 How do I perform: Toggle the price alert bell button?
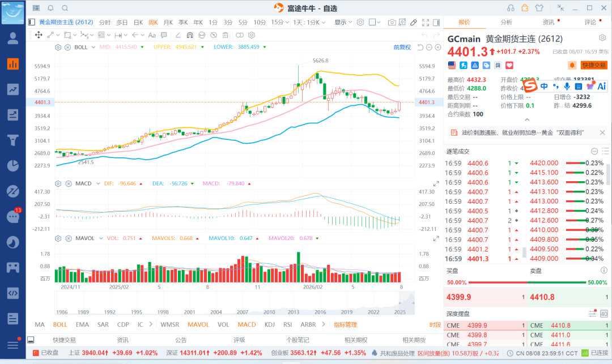(572, 66)
